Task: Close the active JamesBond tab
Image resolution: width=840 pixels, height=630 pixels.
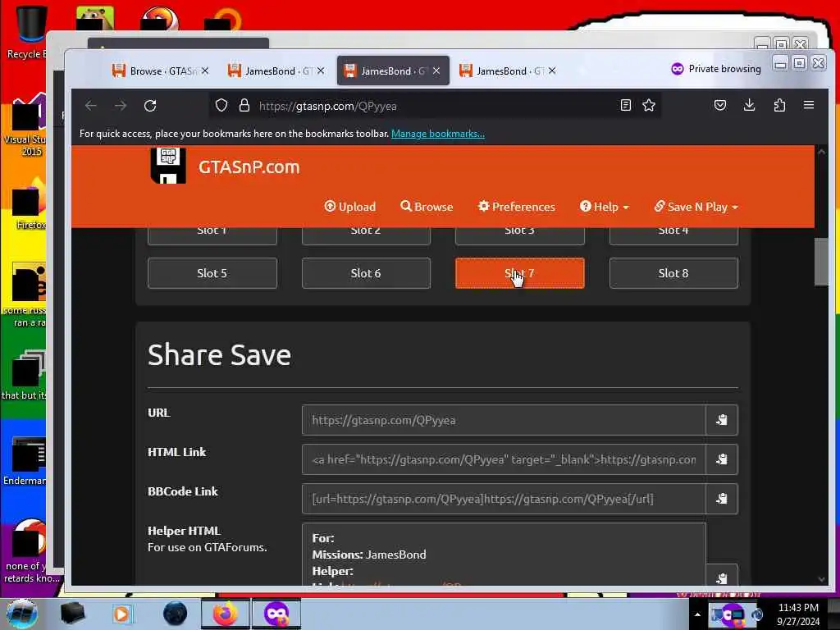Action: coord(436,71)
